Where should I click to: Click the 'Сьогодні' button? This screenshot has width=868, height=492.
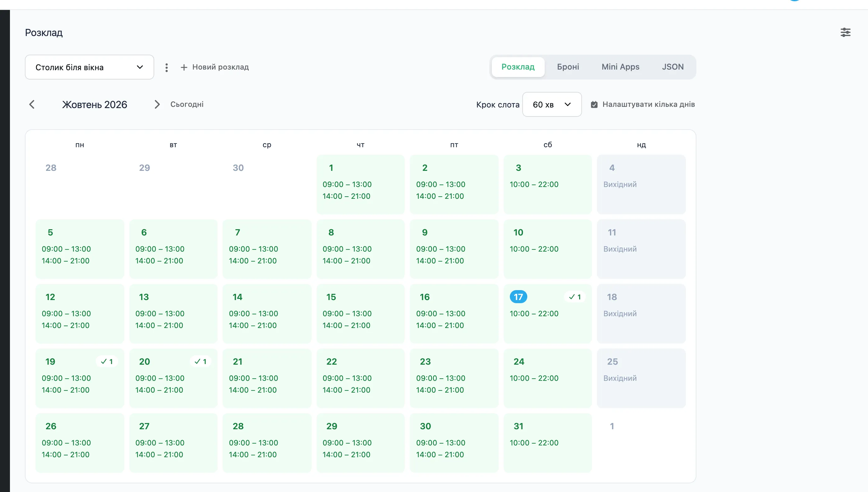click(x=187, y=104)
